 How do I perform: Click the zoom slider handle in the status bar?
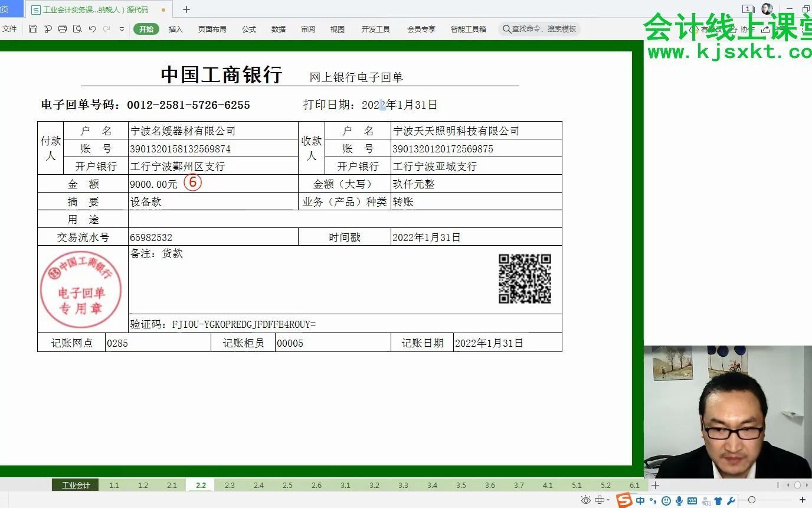tap(752, 500)
